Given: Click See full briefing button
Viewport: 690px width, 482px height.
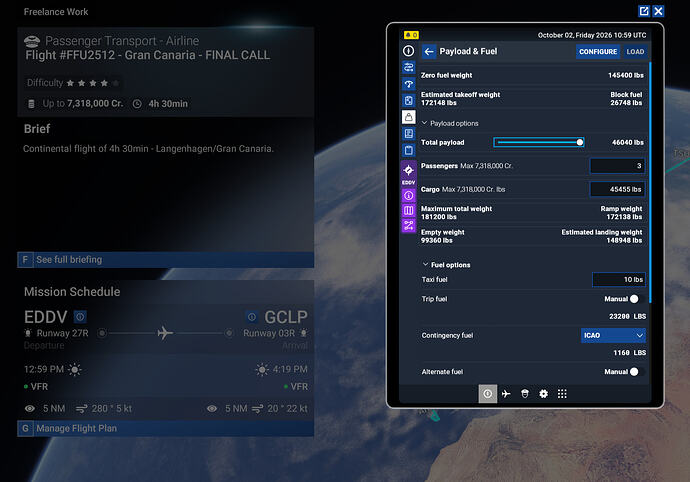Looking at the screenshot, I should [165, 260].
